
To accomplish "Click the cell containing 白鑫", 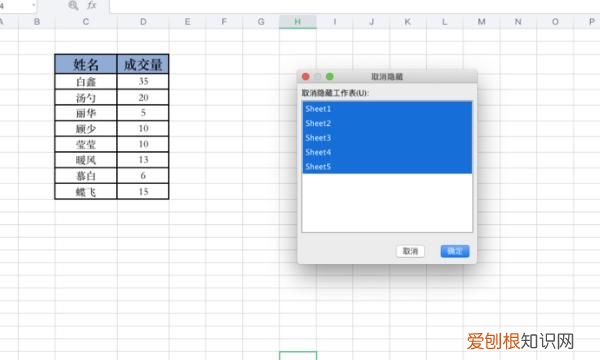I will (x=86, y=81).
